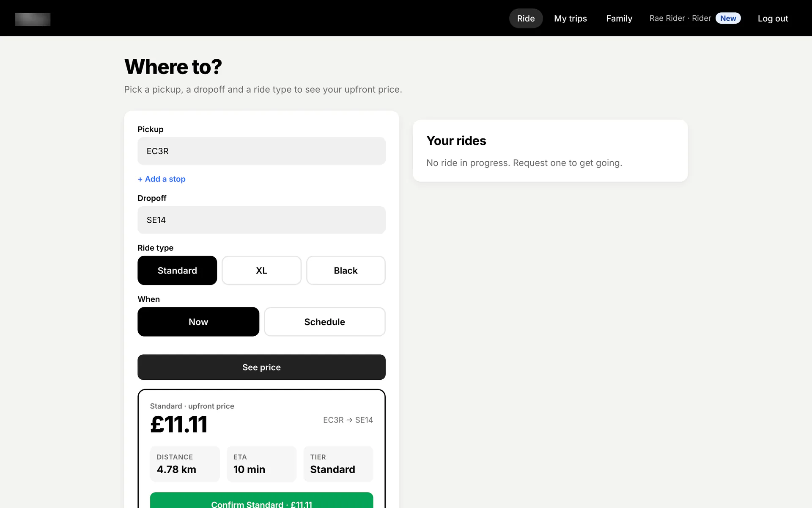Pick the Black ride type
Screen dimensions: 812x508
(346, 271)
